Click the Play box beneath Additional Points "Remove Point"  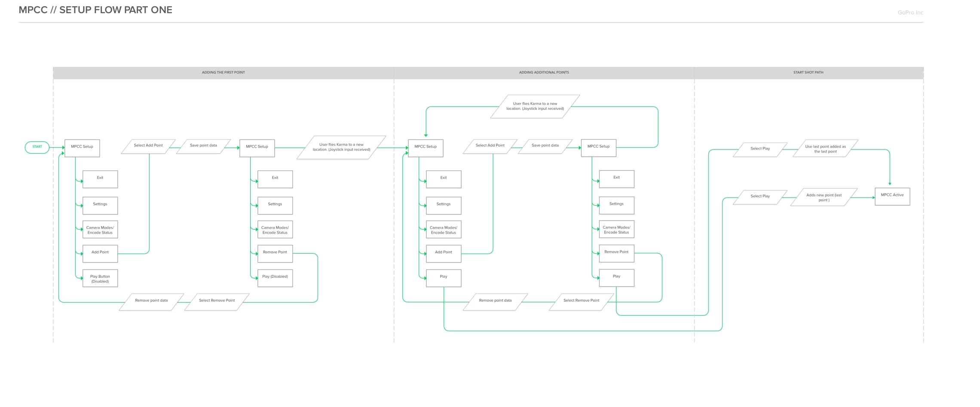click(616, 278)
